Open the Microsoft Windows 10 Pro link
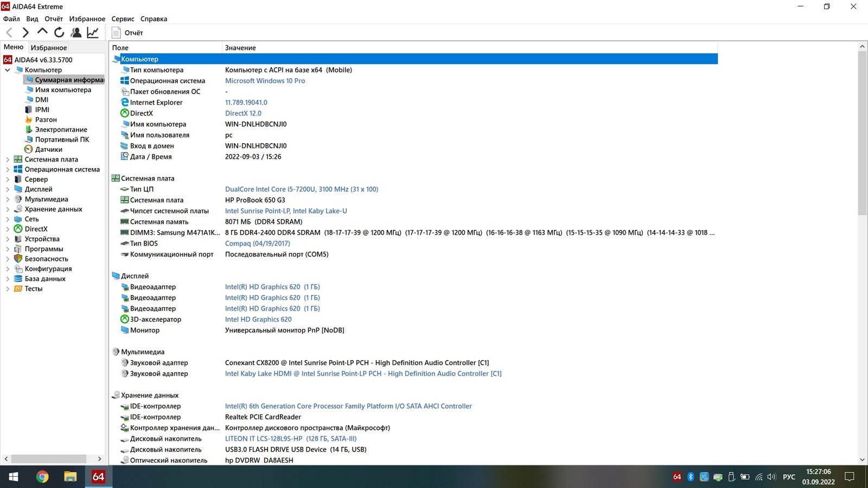The image size is (868, 488). click(265, 81)
